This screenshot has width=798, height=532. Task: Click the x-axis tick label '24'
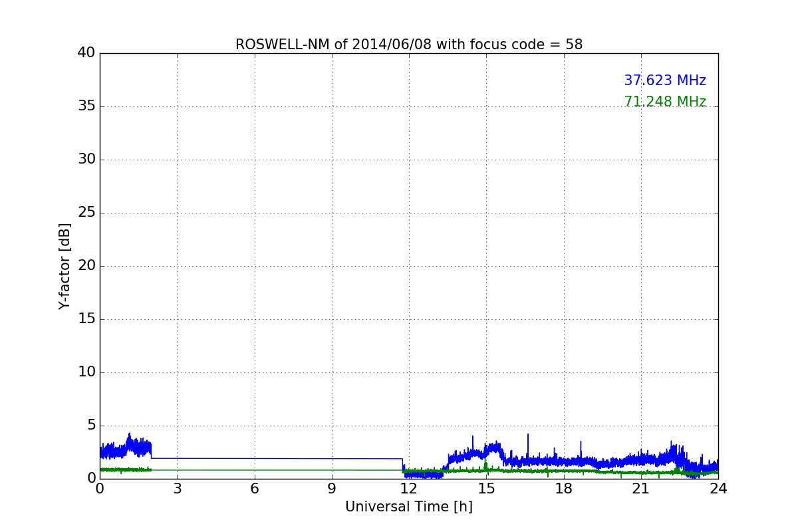(x=718, y=489)
